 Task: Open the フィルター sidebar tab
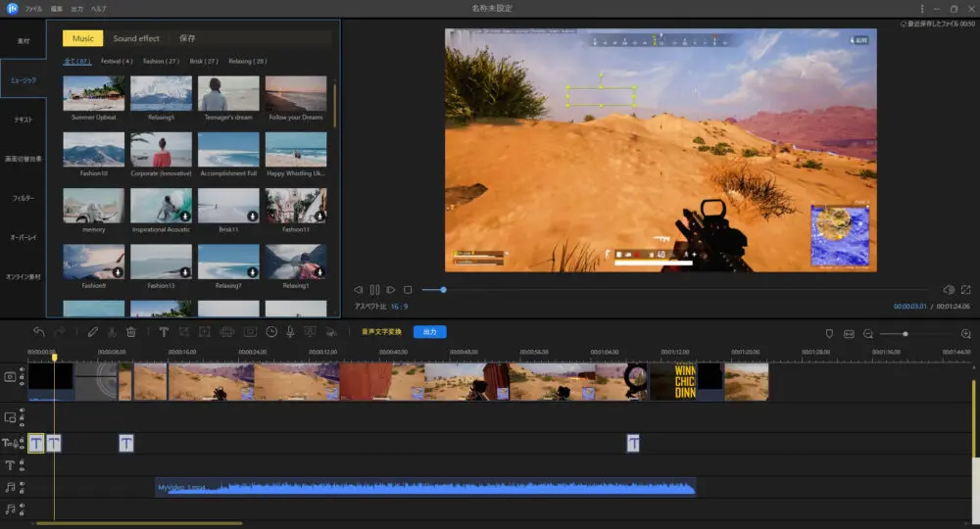24,198
